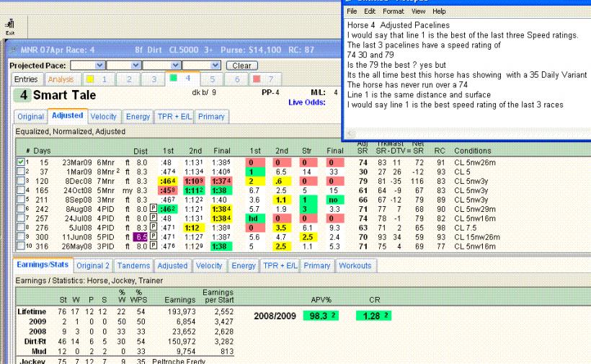The width and height of the screenshot is (591, 364).
Task: Open the third Projected Pace dropdown
Action: click(175, 65)
